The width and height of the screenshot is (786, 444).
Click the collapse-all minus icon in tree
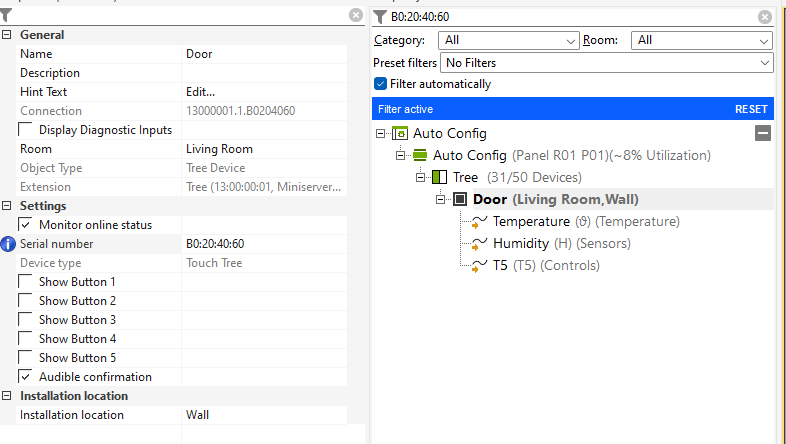click(x=763, y=133)
